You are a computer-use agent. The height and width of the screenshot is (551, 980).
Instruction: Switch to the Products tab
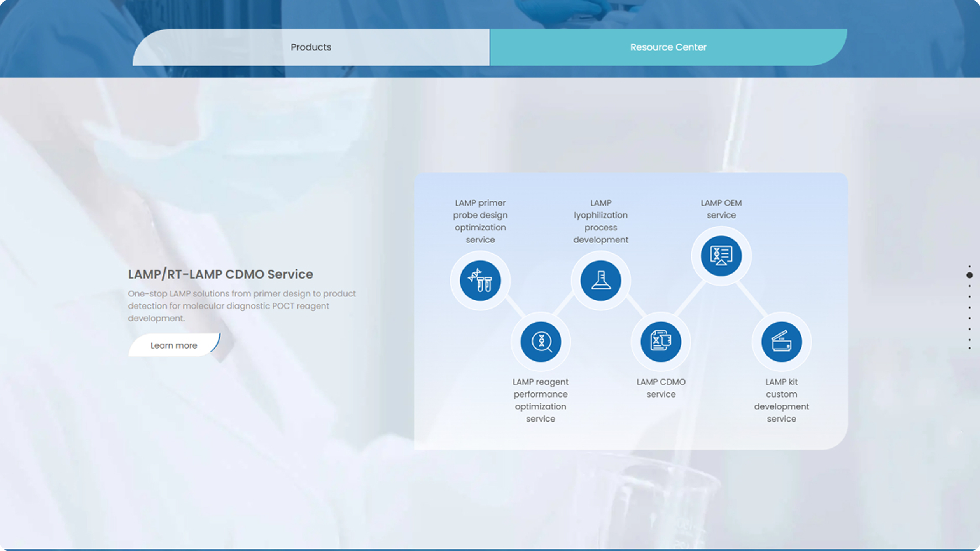[311, 47]
